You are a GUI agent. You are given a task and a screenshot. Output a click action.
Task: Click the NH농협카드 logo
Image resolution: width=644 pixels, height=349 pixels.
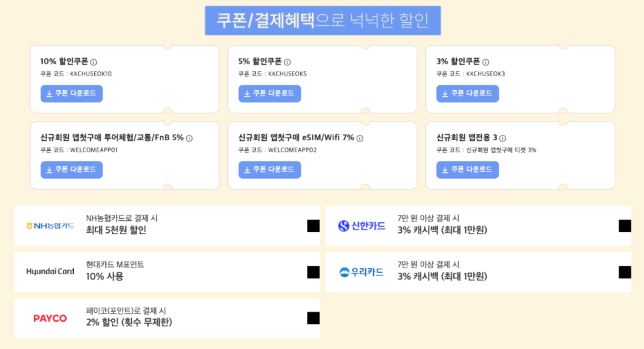coord(50,226)
